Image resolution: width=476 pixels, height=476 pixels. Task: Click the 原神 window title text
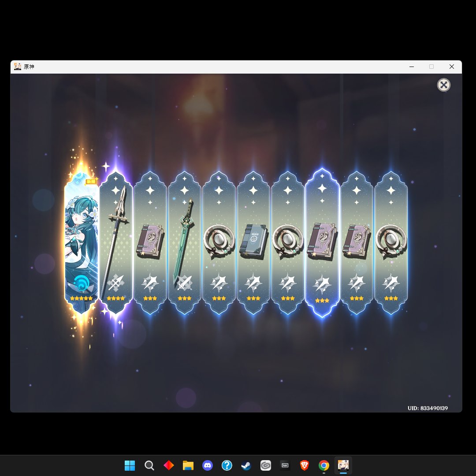click(x=29, y=67)
